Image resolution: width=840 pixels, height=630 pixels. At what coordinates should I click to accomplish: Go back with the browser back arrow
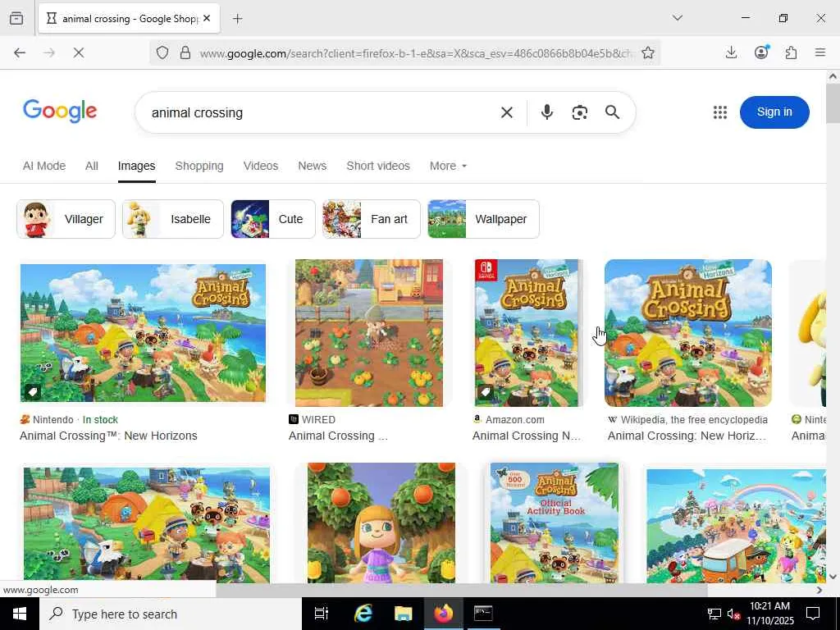[x=20, y=52]
